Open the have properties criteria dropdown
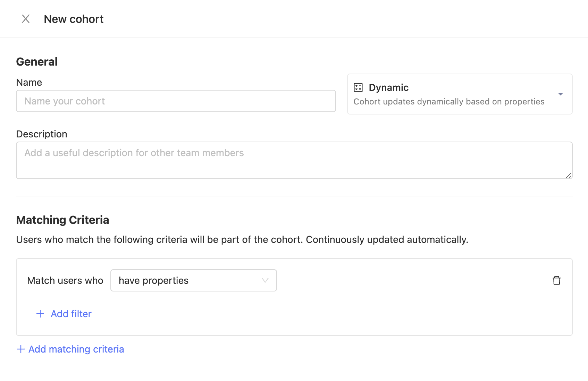Screen dimensions: 588x381 (x=193, y=280)
